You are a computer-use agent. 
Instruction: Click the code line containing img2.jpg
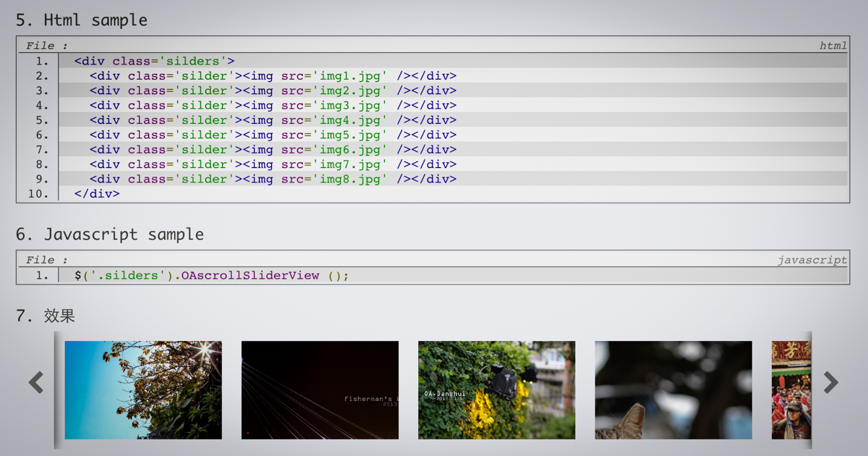[453, 90]
